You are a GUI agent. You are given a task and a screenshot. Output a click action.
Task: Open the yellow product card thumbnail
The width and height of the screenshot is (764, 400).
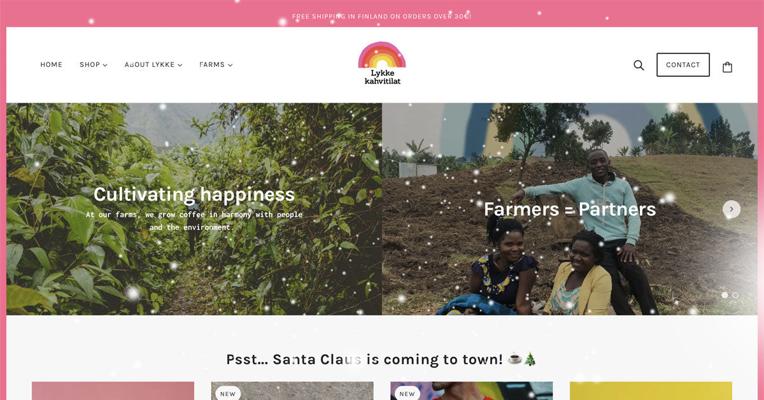pos(650,391)
